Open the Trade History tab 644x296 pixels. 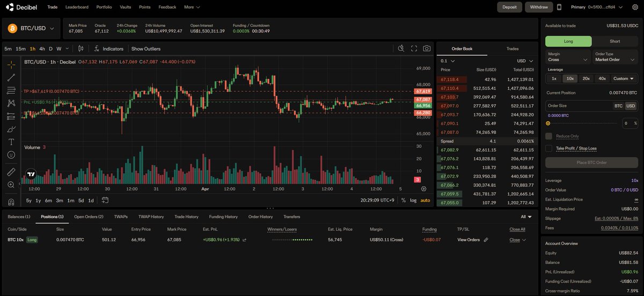pos(186,217)
